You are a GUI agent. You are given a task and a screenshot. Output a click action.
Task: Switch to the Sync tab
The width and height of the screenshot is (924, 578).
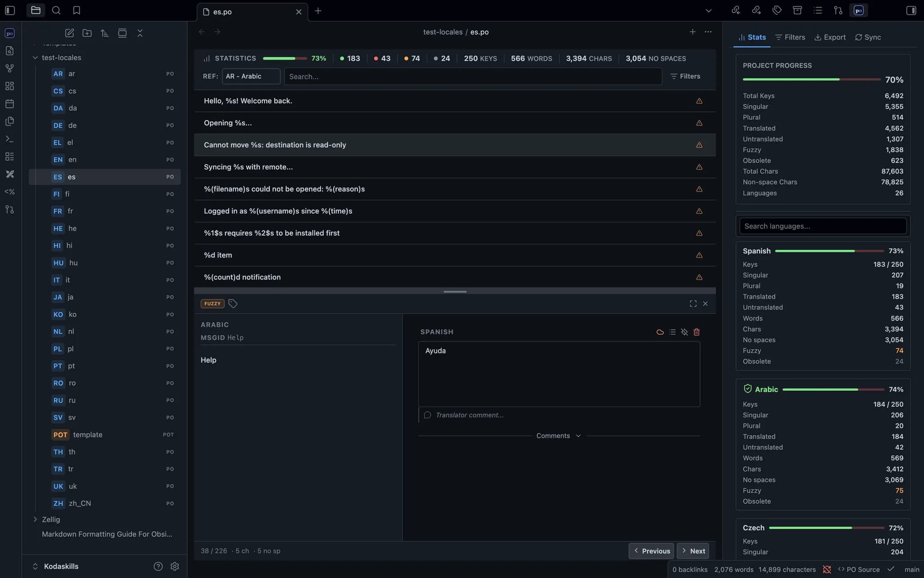pos(868,37)
